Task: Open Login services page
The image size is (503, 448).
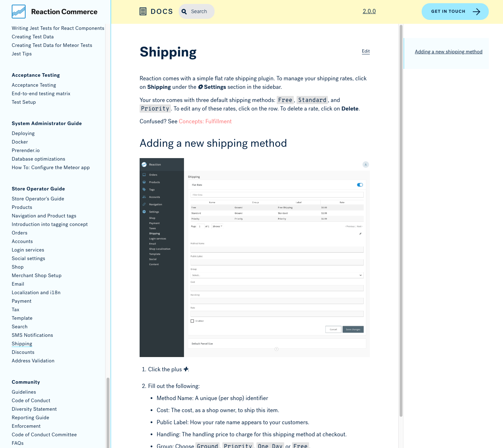Action: click(x=28, y=250)
